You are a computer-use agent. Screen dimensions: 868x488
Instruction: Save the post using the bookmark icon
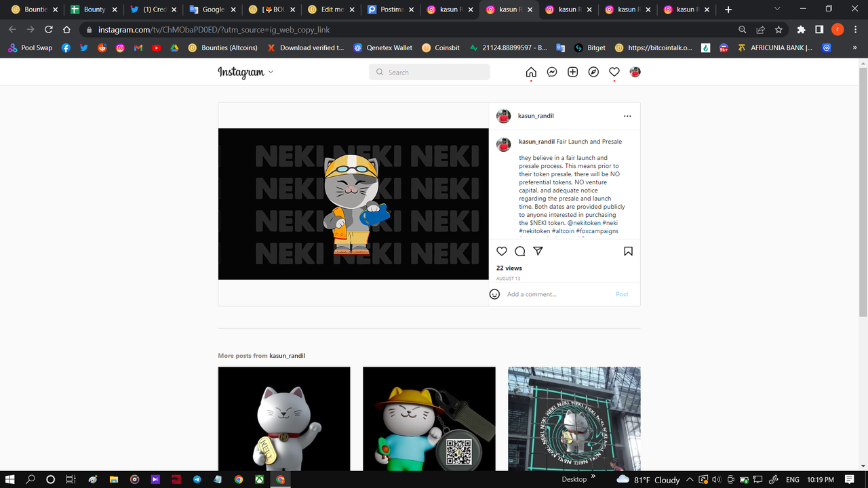click(x=628, y=251)
